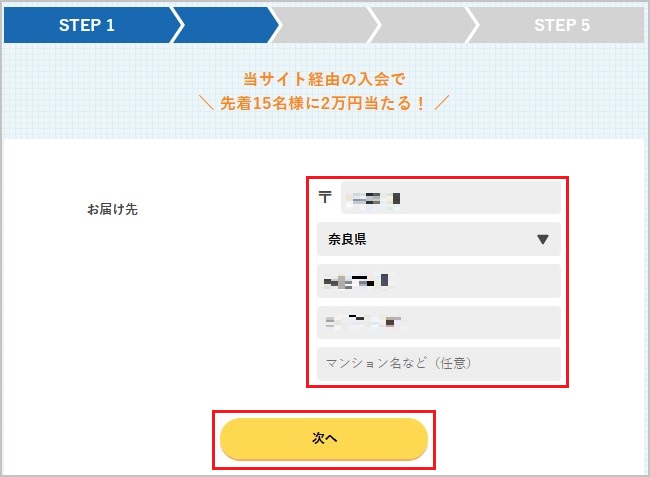The width and height of the screenshot is (650, 477).
Task: Open the 奈良県 prefecture dropdown
Action: pos(439,239)
